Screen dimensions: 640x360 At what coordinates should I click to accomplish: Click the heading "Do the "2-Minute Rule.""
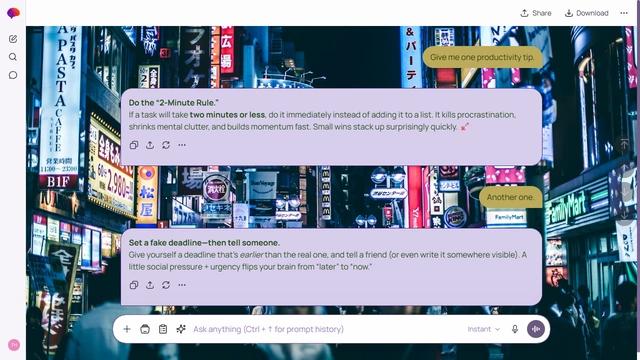pos(173,102)
